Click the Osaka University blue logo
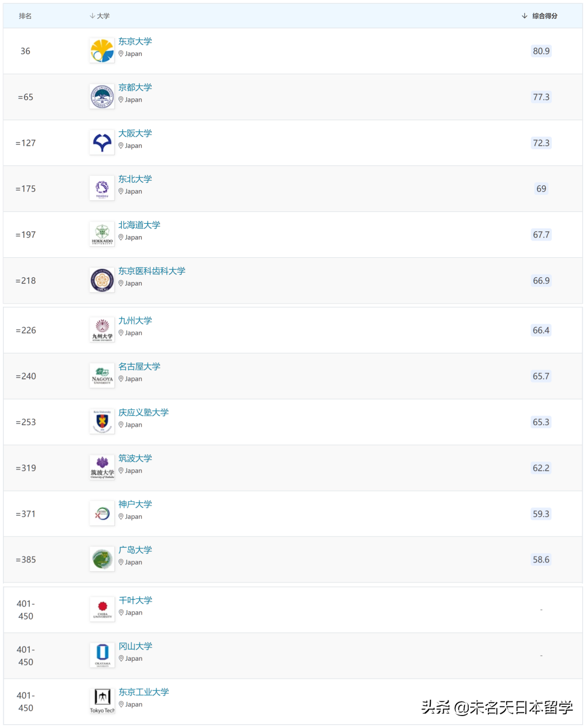This screenshot has width=586, height=728. click(x=102, y=143)
